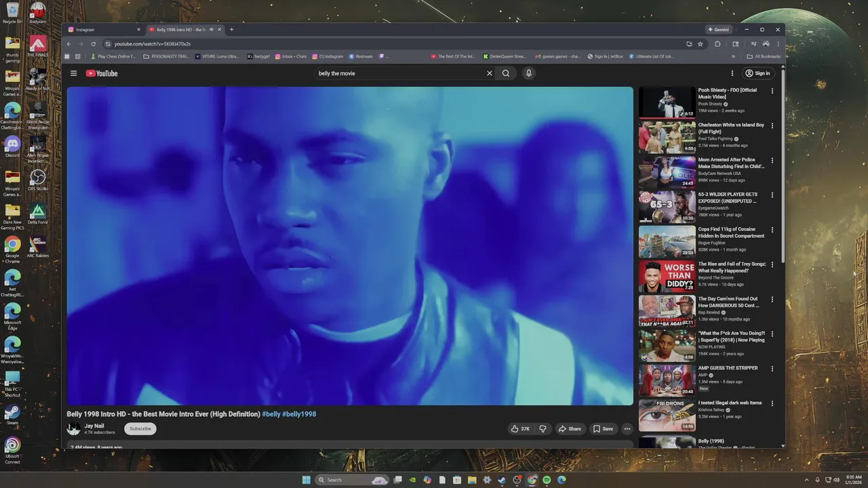Open the Chrome extensions puzzle icon
Screen dimensions: 868x488
click(717, 44)
